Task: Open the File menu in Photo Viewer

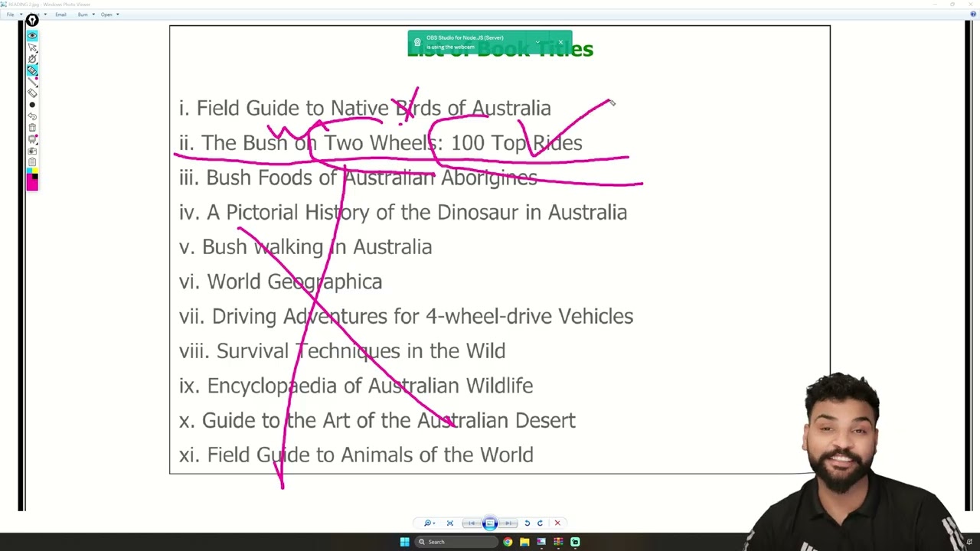Action: (x=10, y=15)
